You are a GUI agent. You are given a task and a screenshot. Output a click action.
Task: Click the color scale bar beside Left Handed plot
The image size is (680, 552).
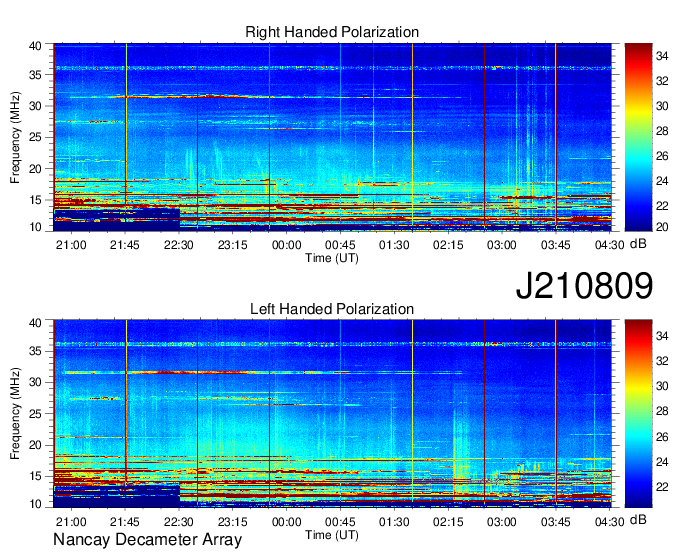click(638, 413)
